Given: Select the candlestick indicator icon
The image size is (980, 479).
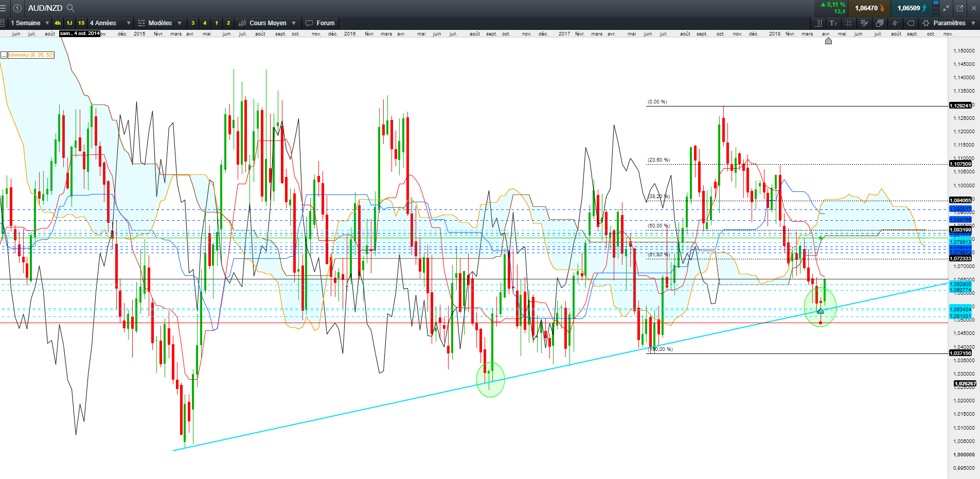Looking at the screenshot, I should click(895, 23).
